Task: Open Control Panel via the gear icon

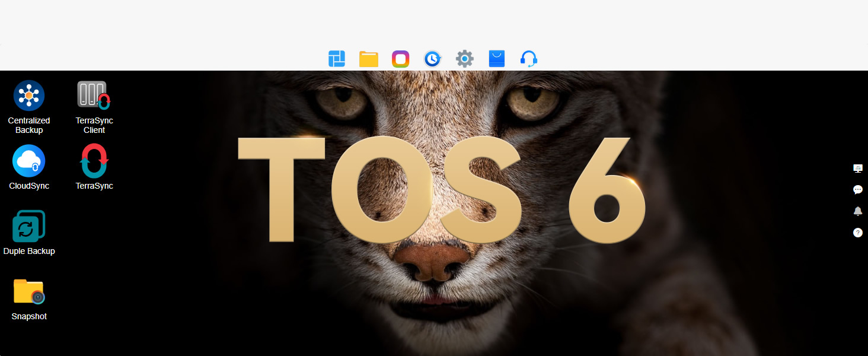Action: coord(465,59)
